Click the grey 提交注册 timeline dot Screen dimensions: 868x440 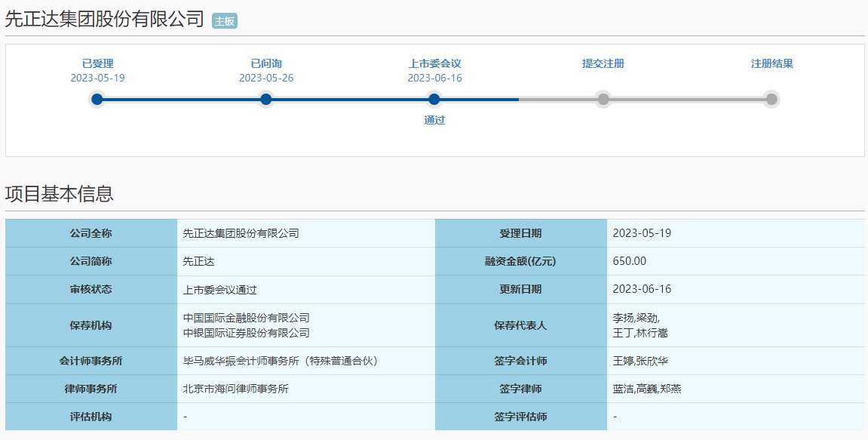pyautogui.click(x=603, y=99)
